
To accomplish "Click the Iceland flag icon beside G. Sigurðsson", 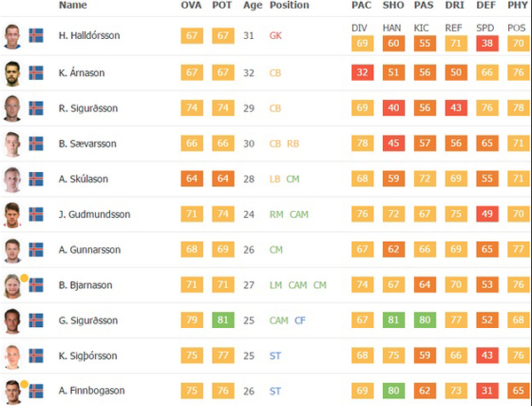I will [36, 321].
